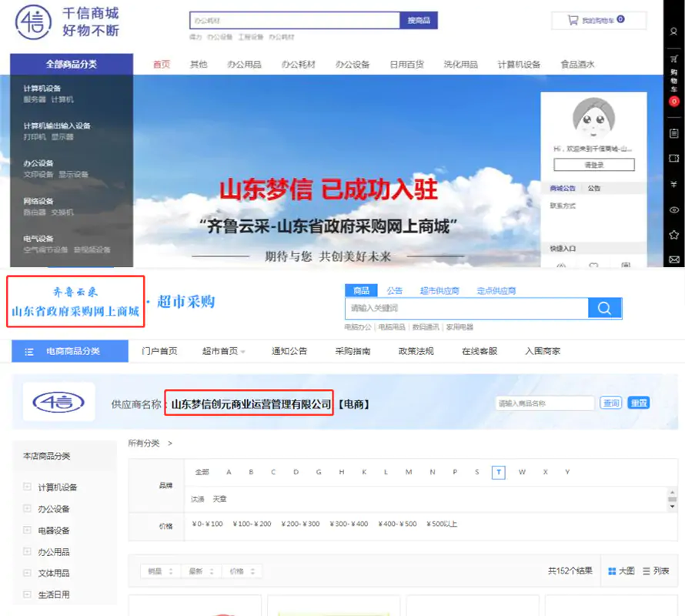Image resolution: width=685 pixels, height=616 pixels.
Task: Open the coupon ticket icon in the black side toolbar
Action: pyautogui.click(x=674, y=159)
